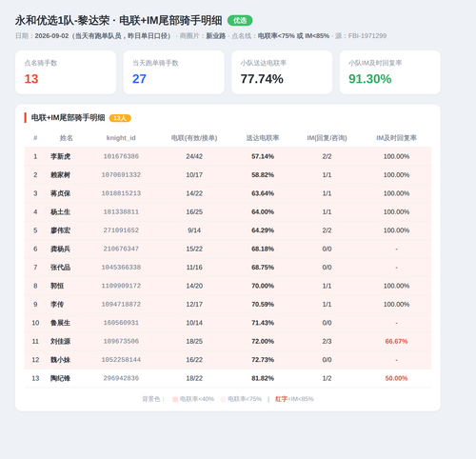Click the 红字=IM<85% legend text
Viewport: 476px width, 459px height.
pos(294,399)
